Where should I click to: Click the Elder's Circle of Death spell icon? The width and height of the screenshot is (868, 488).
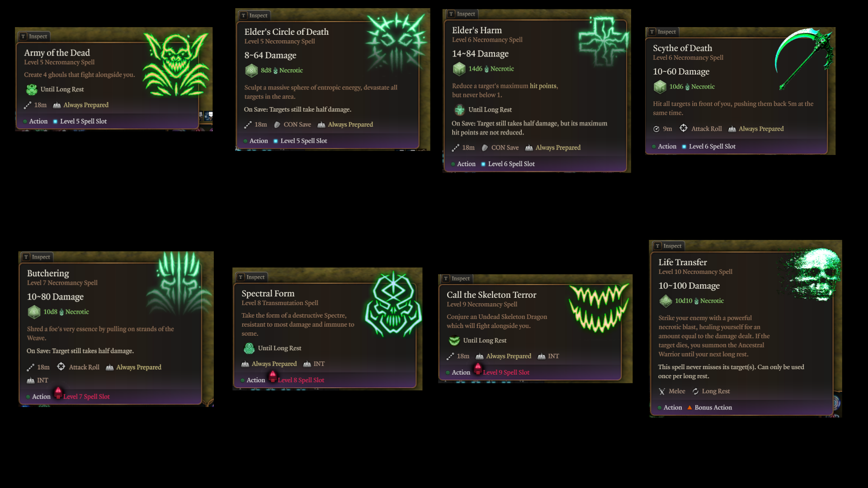pyautogui.click(x=396, y=44)
